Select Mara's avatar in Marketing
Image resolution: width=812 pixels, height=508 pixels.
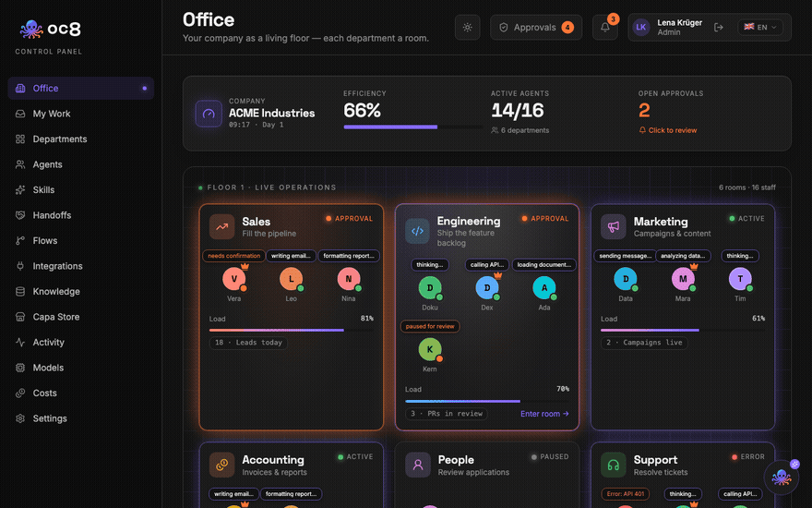pyautogui.click(x=683, y=279)
